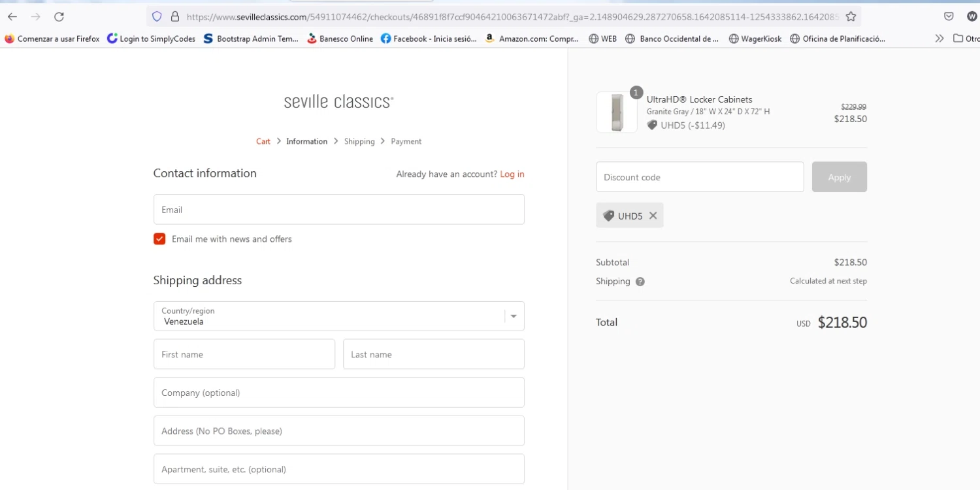Click the crossed-out $229.99 price
The height and width of the screenshot is (490, 980).
(853, 106)
